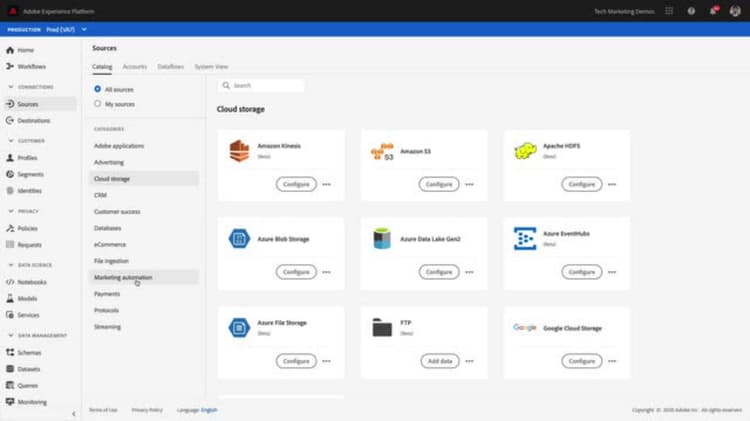
Task: Configure the Amazon S3 source
Action: point(439,184)
